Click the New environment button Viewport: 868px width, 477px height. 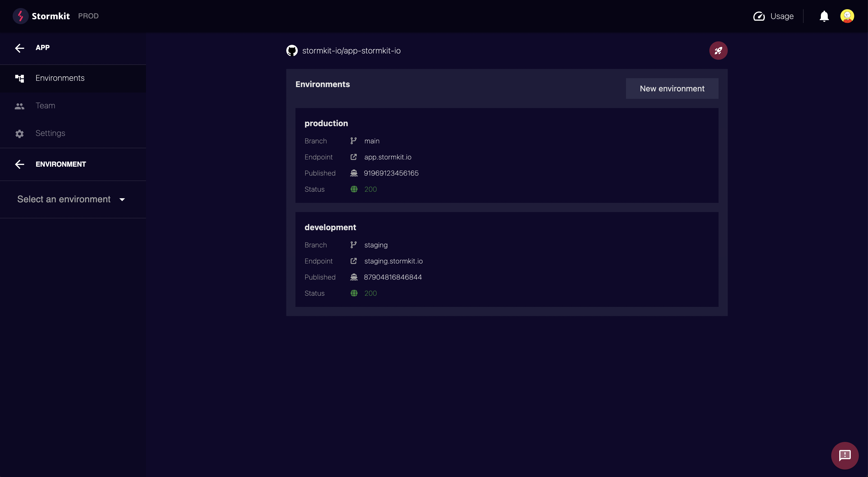(x=672, y=88)
